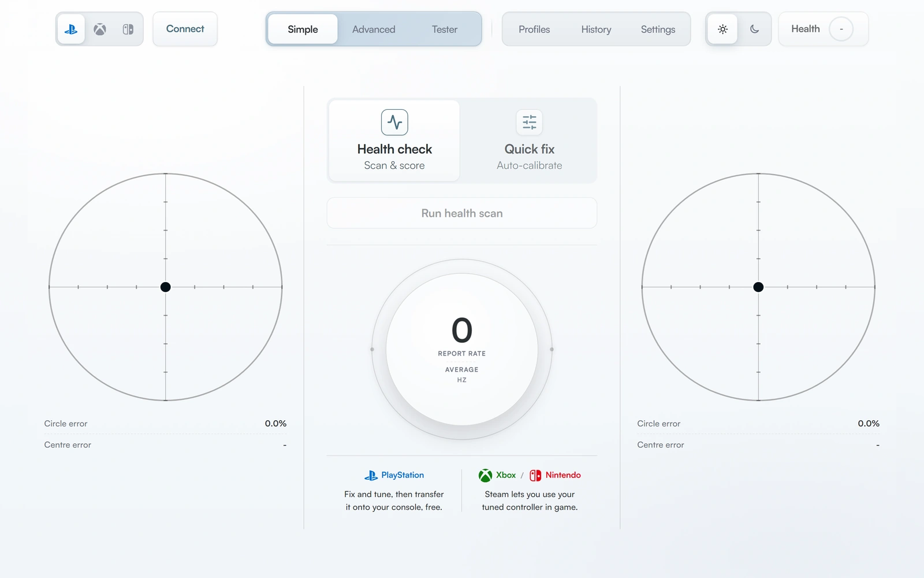This screenshot has width=924, height=578.
Task: Click the green Xbox logo icon
Action: tap(485, 475)
